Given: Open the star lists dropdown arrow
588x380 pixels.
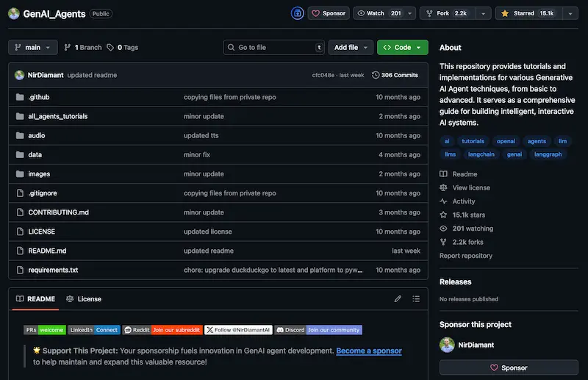Looking at the screenshot, I should click(570, 13).
